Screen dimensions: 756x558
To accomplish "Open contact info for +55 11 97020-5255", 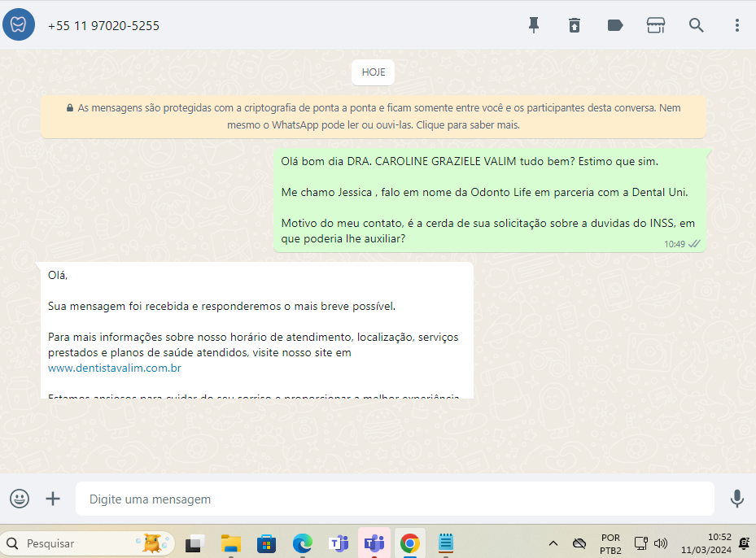I will click(x=103, y=25).
